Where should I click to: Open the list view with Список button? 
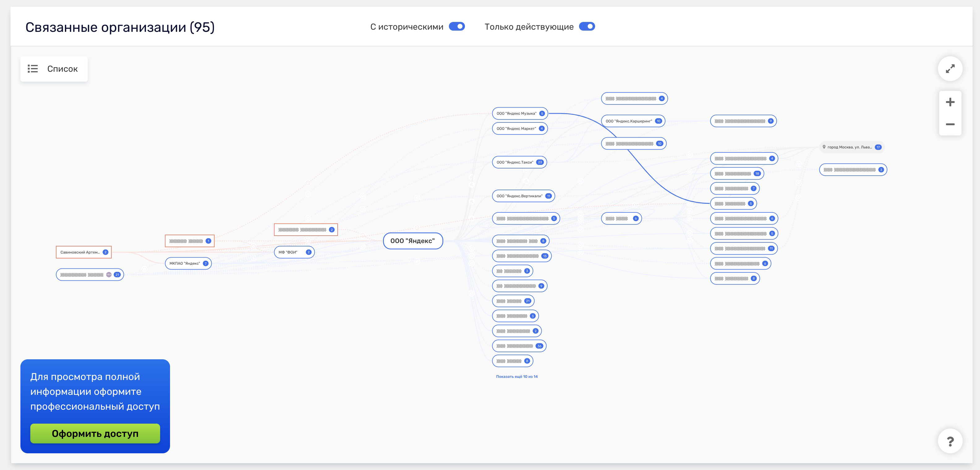pos(54,69)
